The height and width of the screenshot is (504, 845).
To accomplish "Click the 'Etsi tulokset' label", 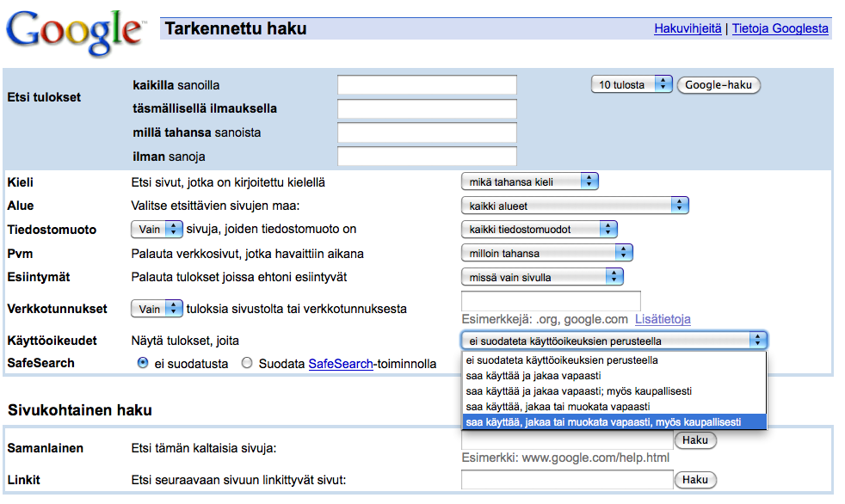I will click(44, 97).
